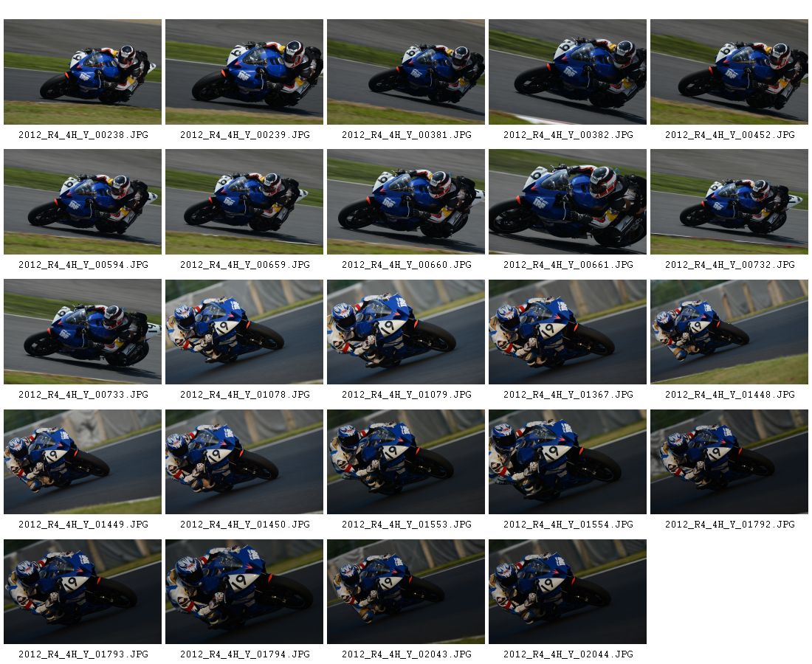The height and width of the screenshot is (664, 812).
Task: Open image 2012_R4_4H_Y_00382.JPG
Action: pos(568,72)
